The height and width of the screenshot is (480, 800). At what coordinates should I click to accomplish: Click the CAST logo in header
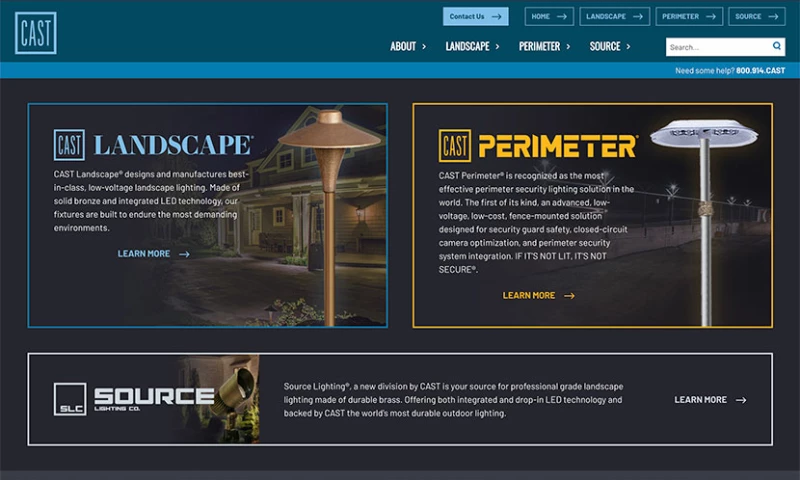coord(36,33)
